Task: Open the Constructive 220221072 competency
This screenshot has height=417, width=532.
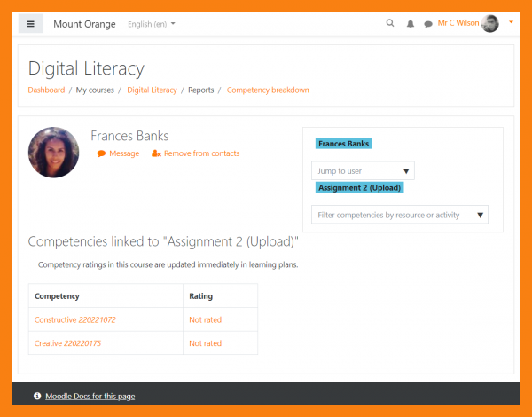Action: (75, 319)
